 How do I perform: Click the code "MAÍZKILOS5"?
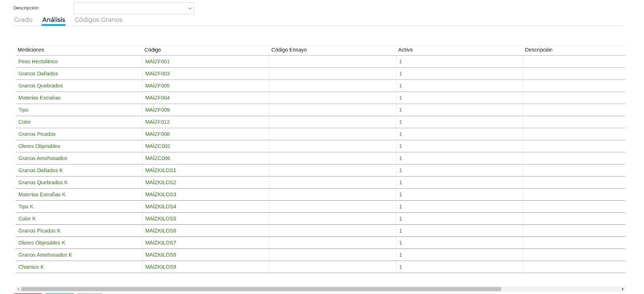coord(161,218)
